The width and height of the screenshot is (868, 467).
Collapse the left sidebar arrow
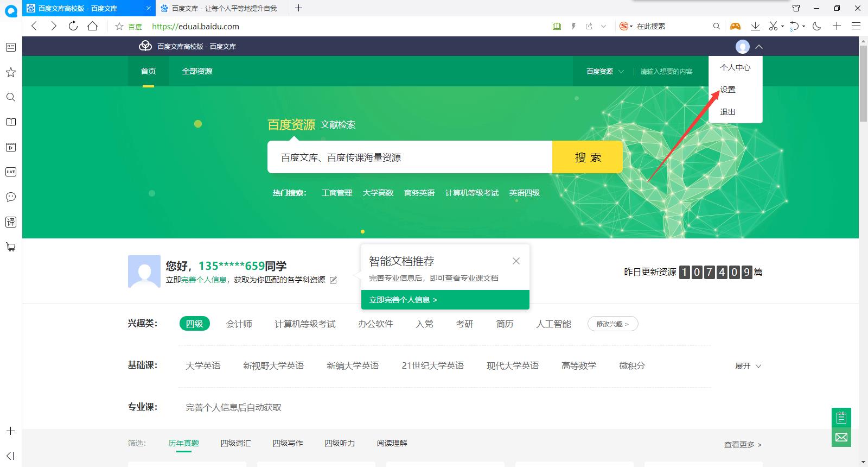(10, 456)
